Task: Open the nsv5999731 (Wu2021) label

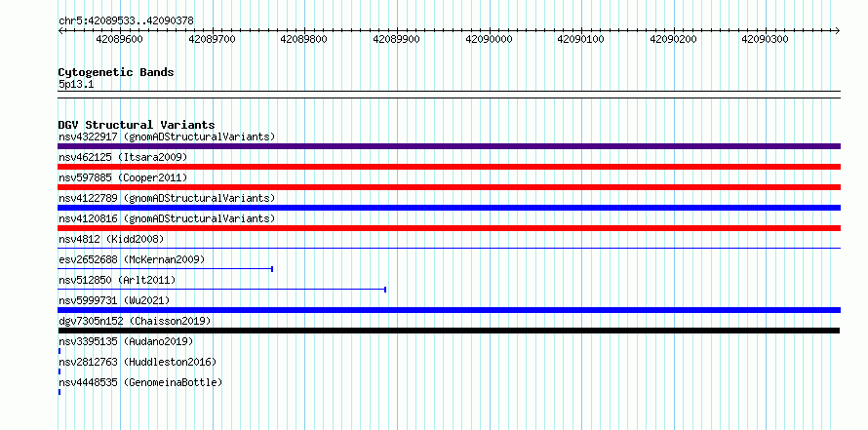Action: coord(114,300)
